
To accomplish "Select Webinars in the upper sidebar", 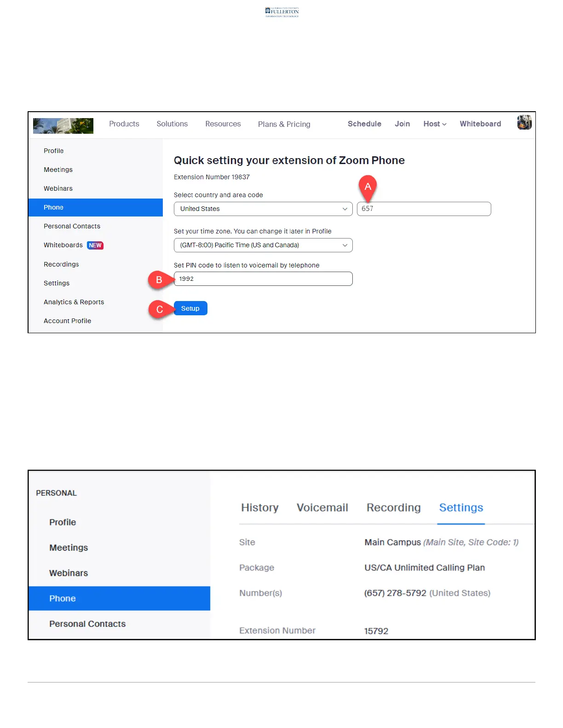I will coord(58,188).
